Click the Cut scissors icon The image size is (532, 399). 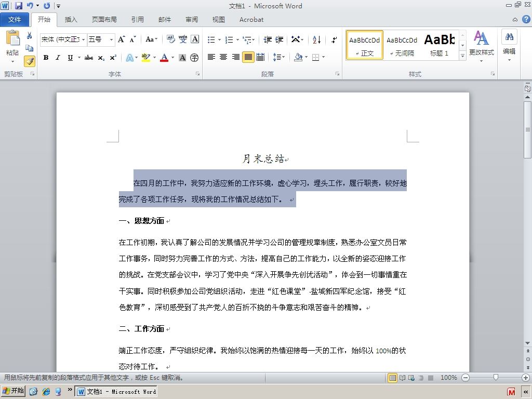click(30, 36)
